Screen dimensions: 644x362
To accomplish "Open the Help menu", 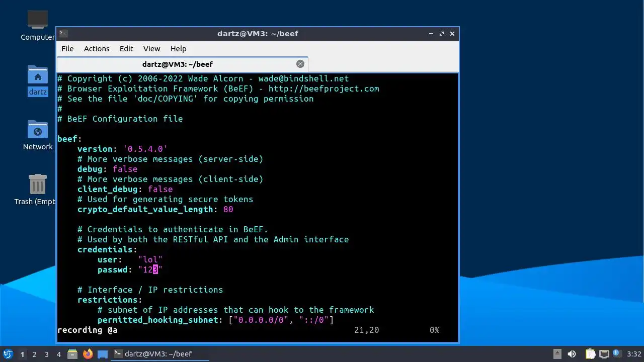I will [x=178, y=49].
